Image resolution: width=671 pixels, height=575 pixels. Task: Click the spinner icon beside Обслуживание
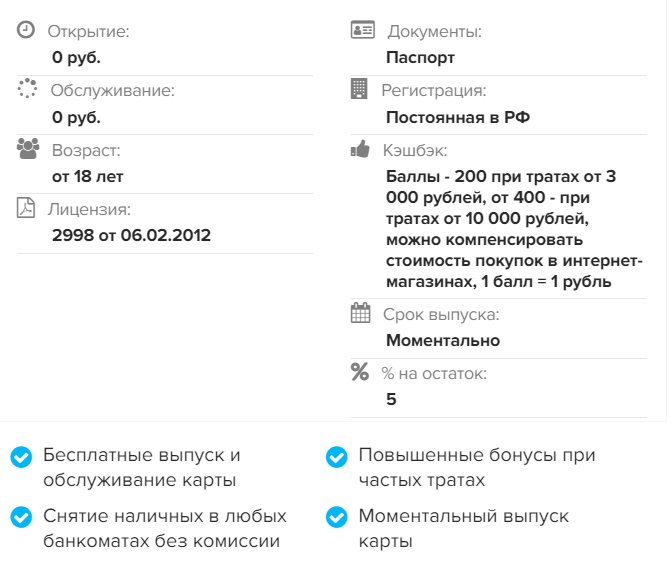27,89
